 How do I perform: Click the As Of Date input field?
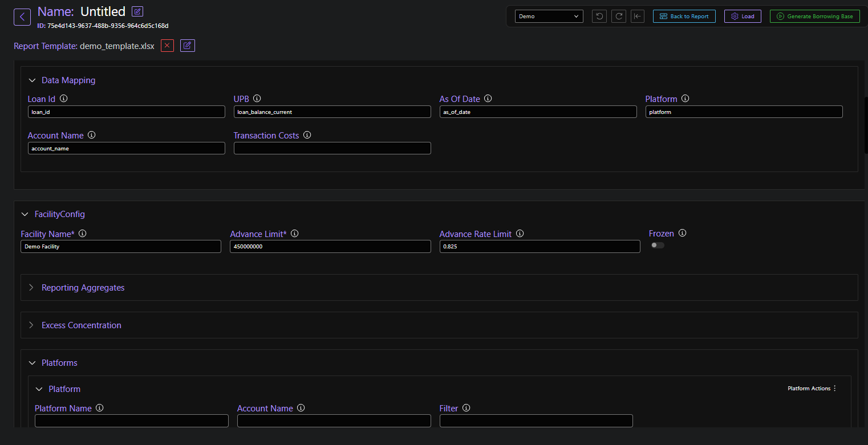(538, 112)
